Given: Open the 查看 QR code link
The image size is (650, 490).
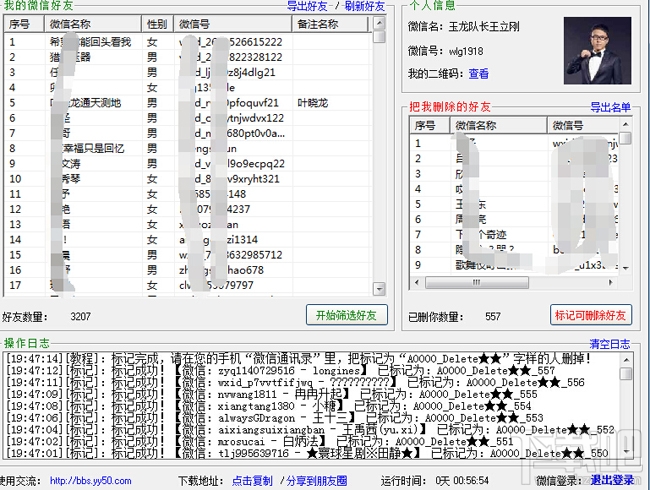Looking at the screenshot, I should [x=478, y=74].
